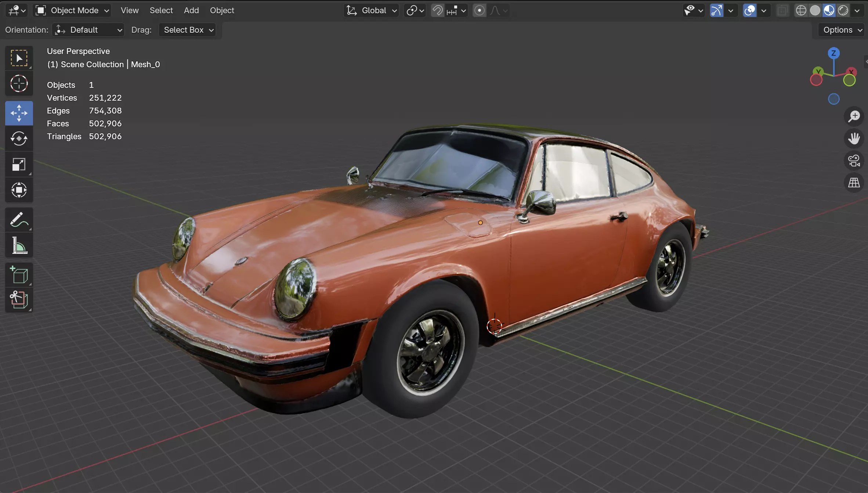Screen dimensions: 868x493
Task: Select the Add Cube tool
Action: coord(19,275)
